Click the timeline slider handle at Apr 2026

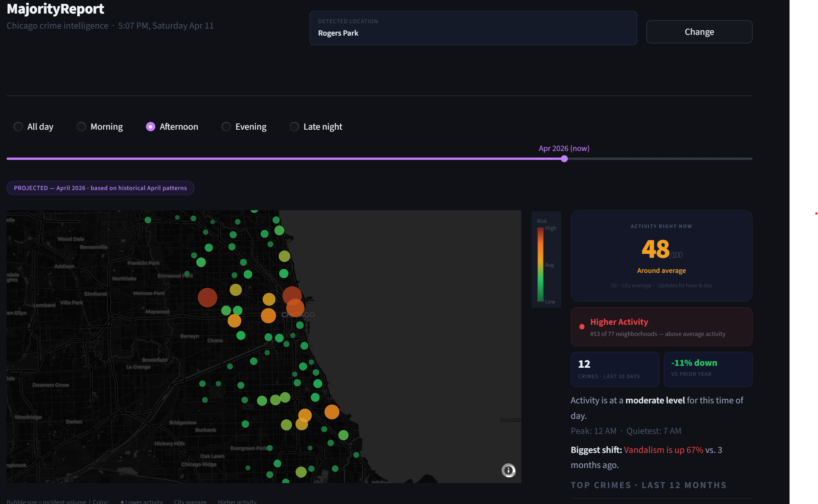click(x=564, y=159)
